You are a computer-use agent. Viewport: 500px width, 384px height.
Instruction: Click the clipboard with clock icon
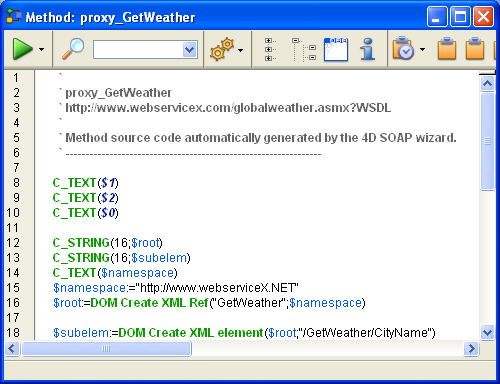click(x=403, y=49)
